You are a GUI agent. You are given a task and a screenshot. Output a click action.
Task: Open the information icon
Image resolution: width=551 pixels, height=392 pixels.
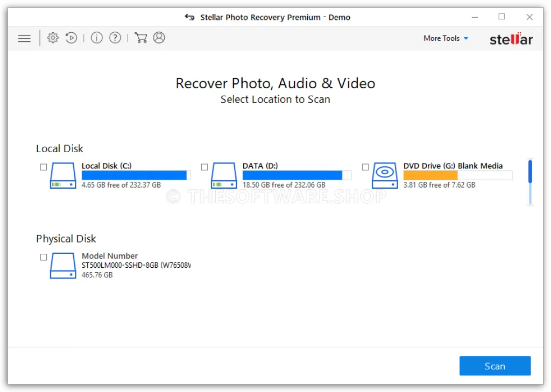[x=97, y=38]
